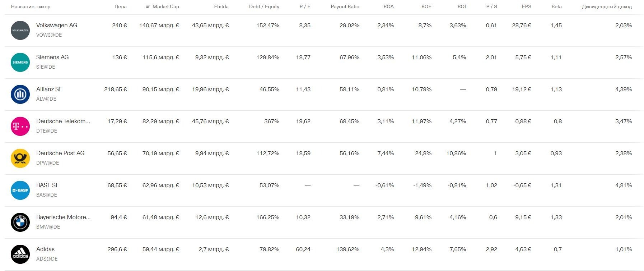Open the Adidas stock page link
Screen dimensions: 644x271
coord(46,249)
